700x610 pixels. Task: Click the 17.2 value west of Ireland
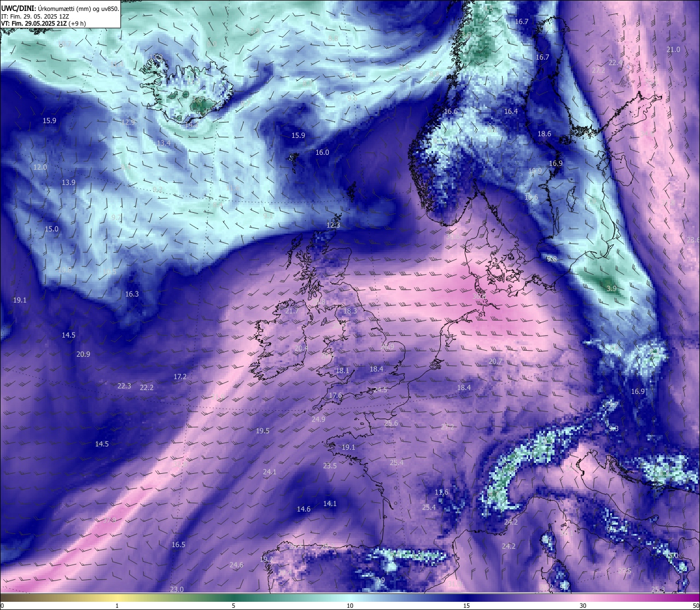180,377
